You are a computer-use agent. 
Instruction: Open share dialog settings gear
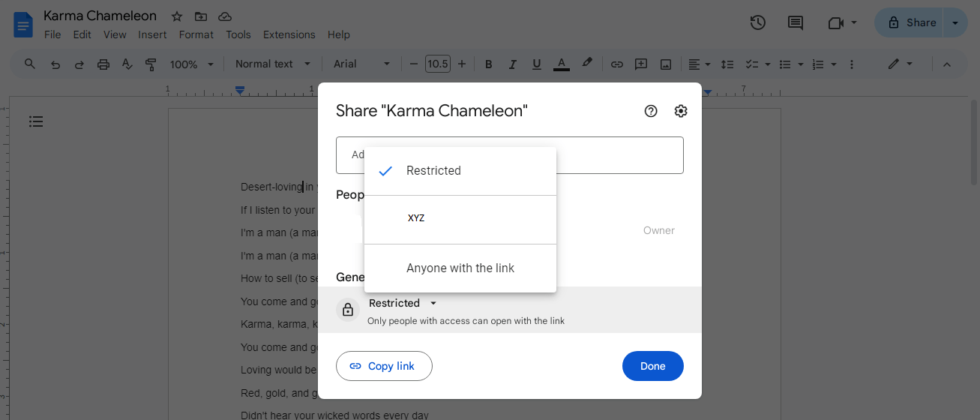point(681,111)
